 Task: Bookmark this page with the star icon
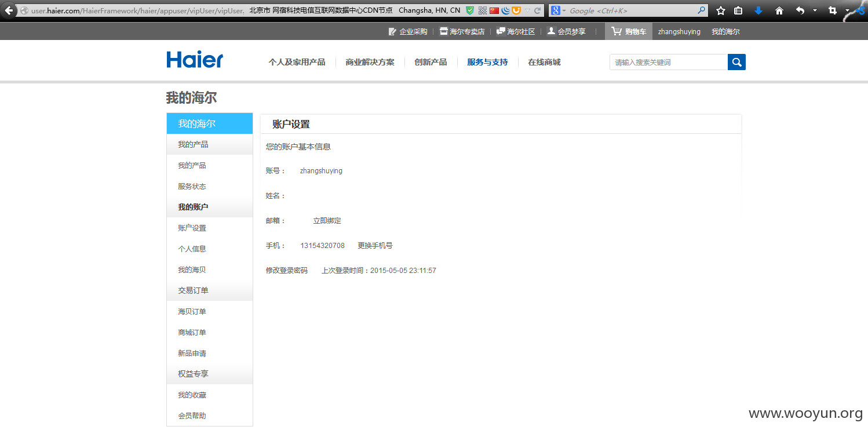[720, 10]
